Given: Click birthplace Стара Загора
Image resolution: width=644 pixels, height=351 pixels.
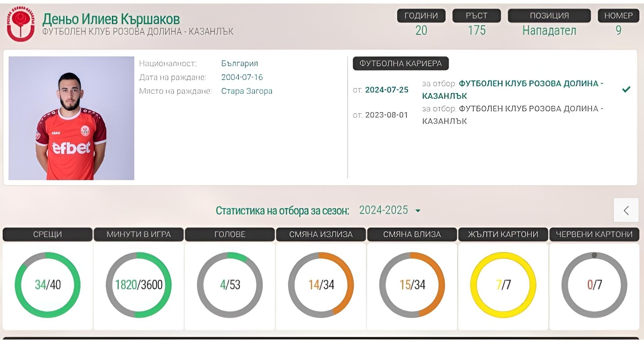Looking at the screenshot, I should tap(247, 91).
